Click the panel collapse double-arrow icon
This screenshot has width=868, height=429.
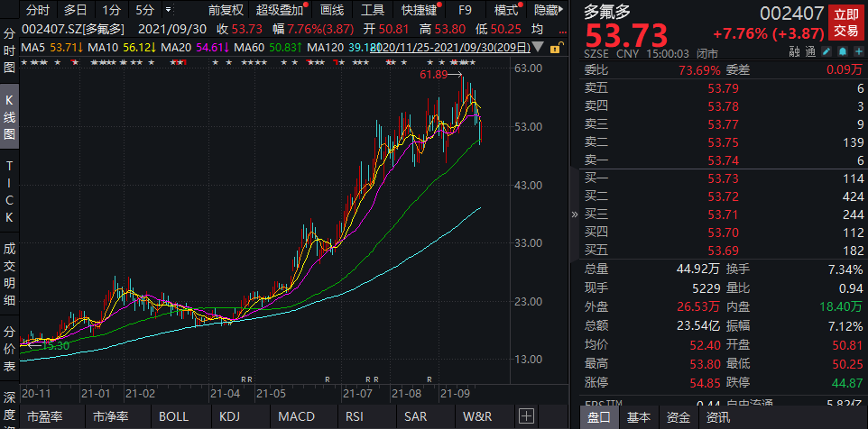(x=575, y=214)
